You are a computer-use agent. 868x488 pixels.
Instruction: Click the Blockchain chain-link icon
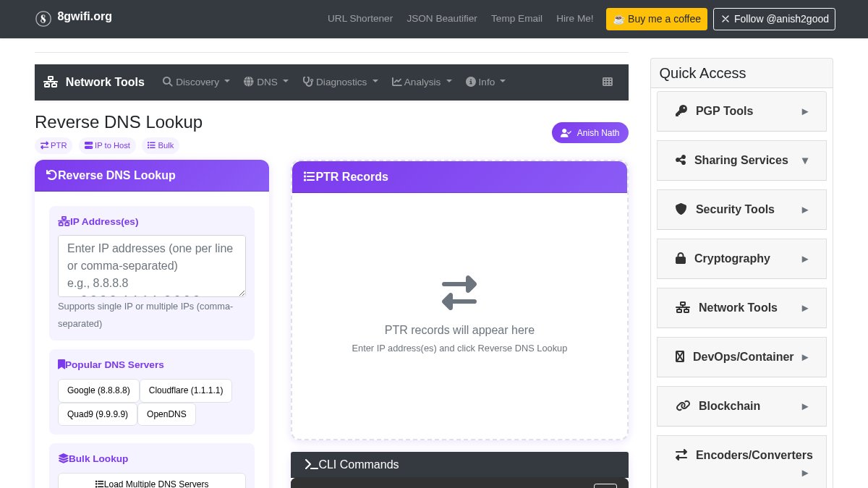683,406
